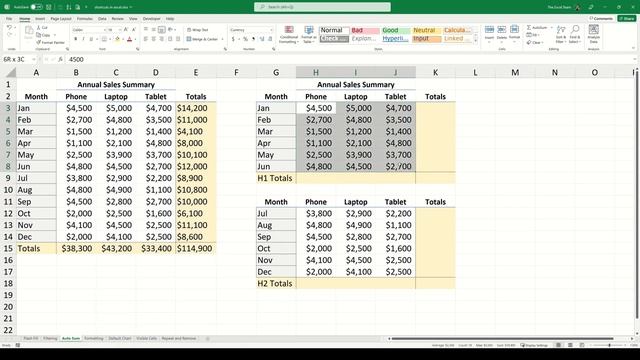The image size is (640, 360).
Task: Toggle Bottom Align
Action: coord(162,29)
